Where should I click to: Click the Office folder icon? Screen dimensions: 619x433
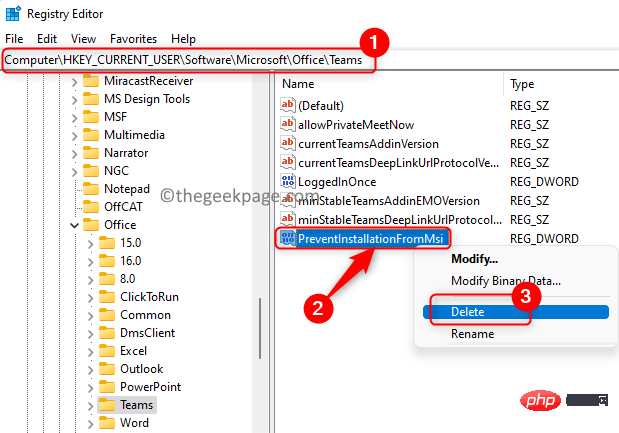[91, 225]
